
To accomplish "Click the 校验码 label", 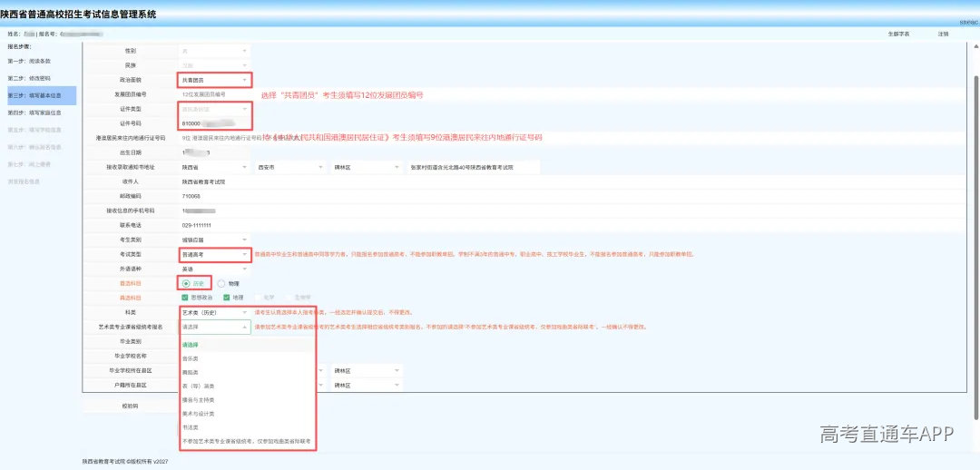I will pos(131,406).
